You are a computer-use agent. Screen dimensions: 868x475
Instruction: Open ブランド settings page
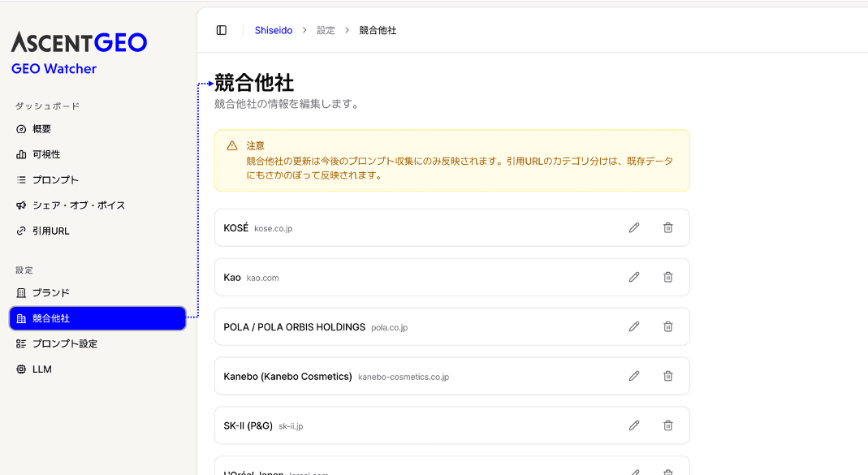[97, 293]
